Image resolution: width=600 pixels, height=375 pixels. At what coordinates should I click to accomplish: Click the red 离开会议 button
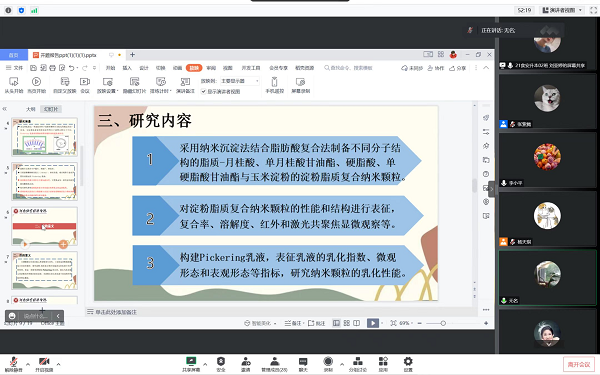[579, 364]
